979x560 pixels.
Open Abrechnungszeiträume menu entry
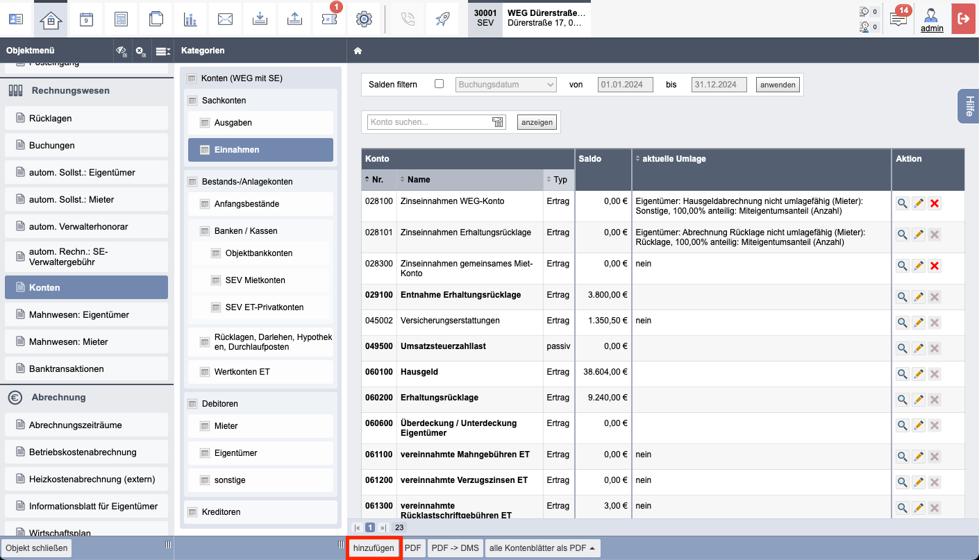point(86,425)
